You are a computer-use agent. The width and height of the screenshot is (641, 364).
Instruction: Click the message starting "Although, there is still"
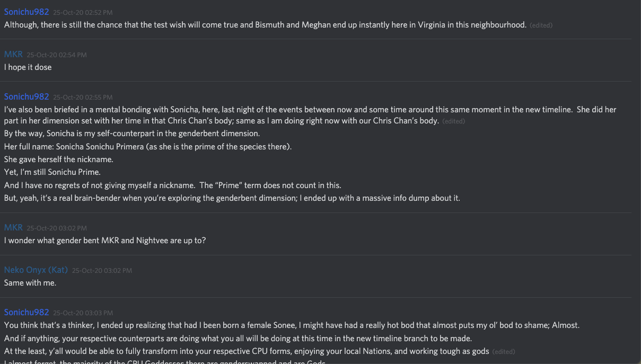click(265, 25)
